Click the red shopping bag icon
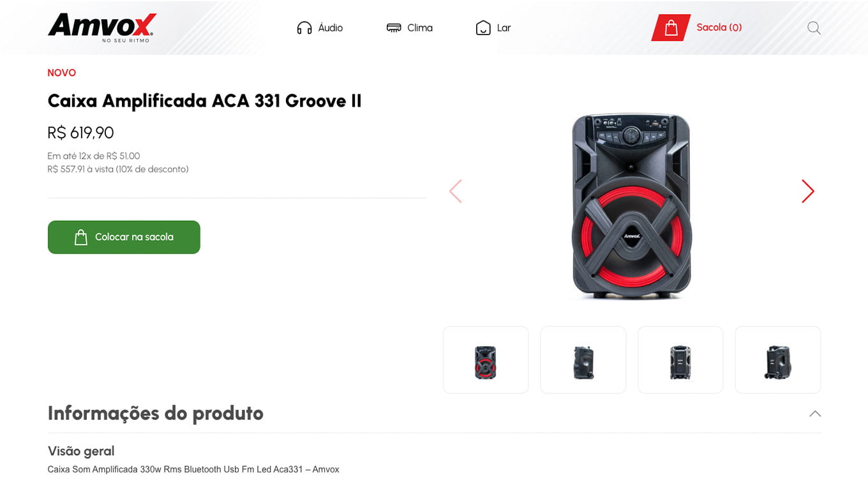This screenshot has height=489, width=868. coord(671,27)
